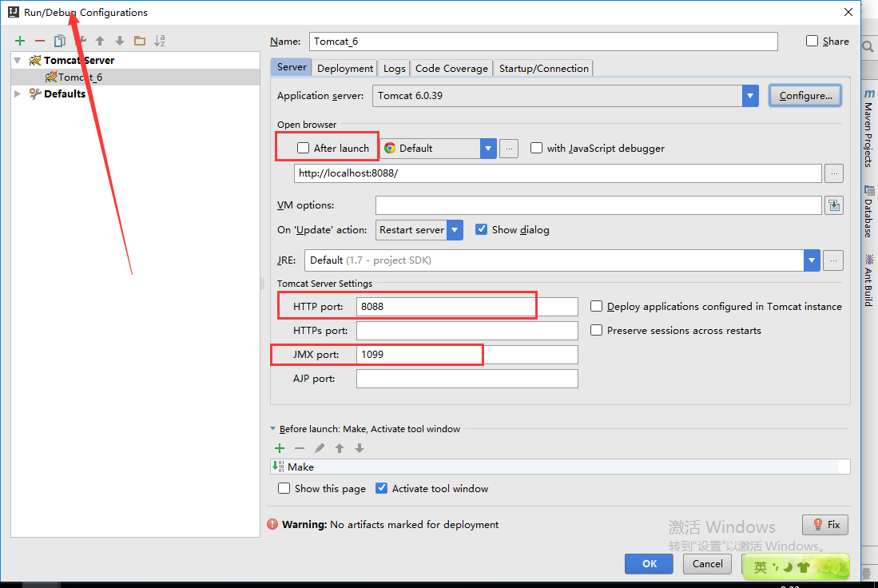Screen dimensions: 878x588
Task: Click the URL field with http://localhost:8088/
Action: pos(558,173)
